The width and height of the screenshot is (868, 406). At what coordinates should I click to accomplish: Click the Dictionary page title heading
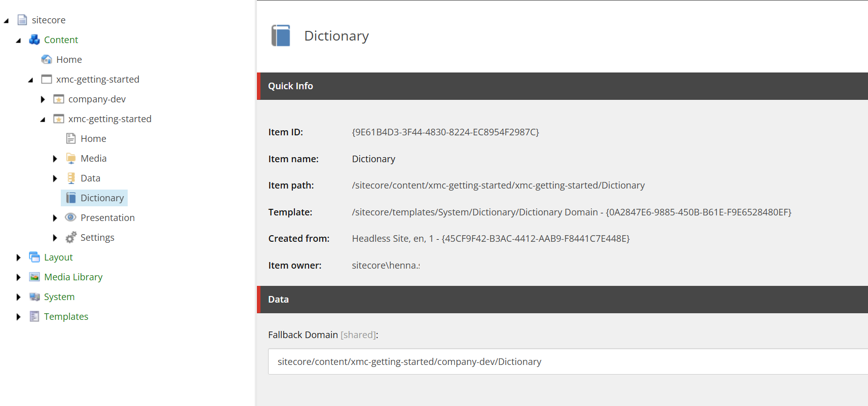click(336, 35)
